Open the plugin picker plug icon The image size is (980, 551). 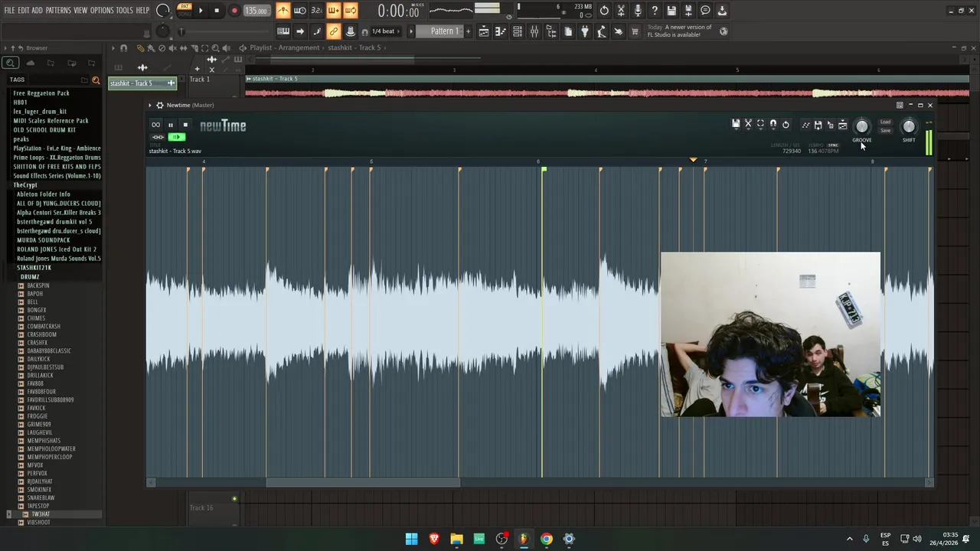tap(585, 31)
